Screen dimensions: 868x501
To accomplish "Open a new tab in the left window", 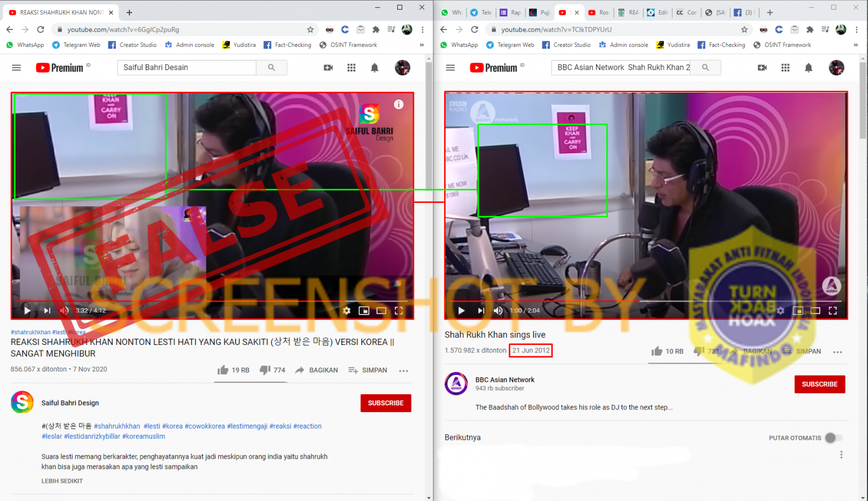I will 129,12.
